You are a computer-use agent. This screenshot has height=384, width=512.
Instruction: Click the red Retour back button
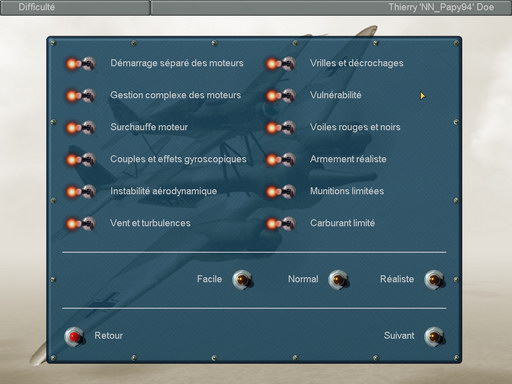coord(75,337)
